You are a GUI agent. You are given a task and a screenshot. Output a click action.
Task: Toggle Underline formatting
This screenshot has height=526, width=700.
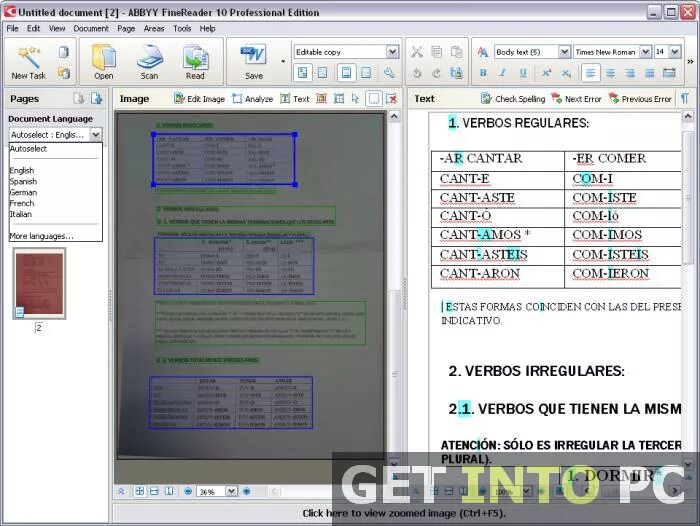523,73
